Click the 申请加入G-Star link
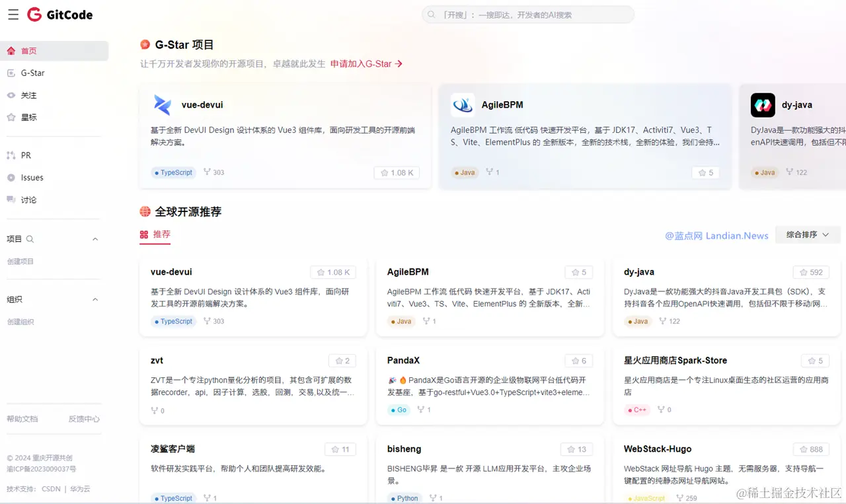 tap(362, 64)
